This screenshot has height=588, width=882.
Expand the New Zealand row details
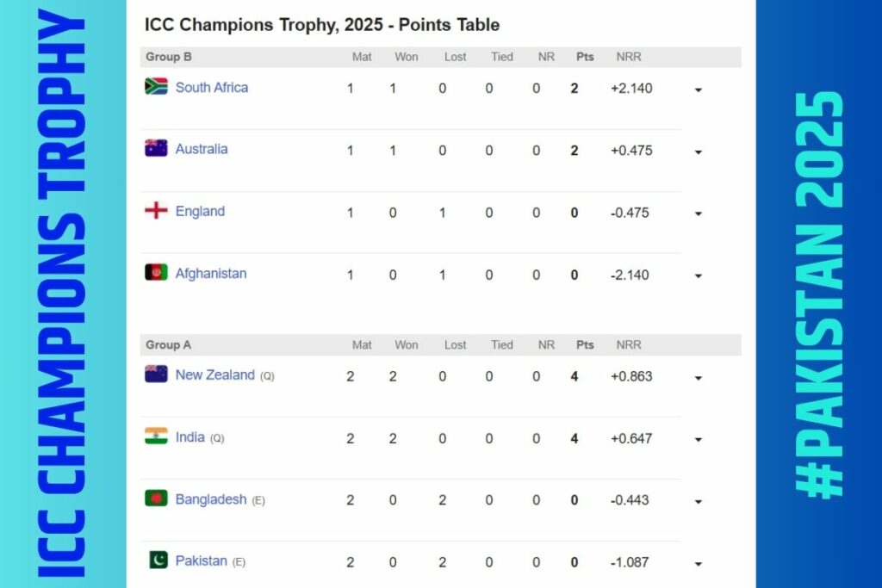coord(698,378)
